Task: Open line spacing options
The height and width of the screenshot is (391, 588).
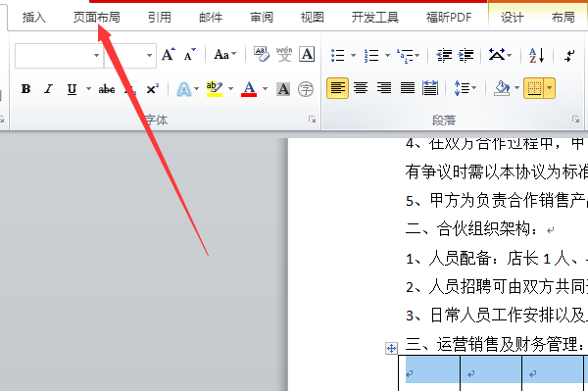Action: (x=465, y=88)
